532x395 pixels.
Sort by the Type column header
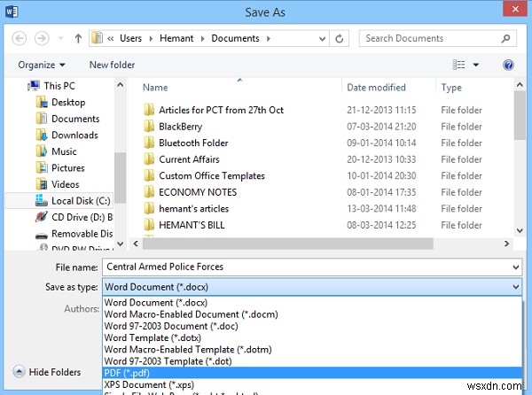point(451,88)
